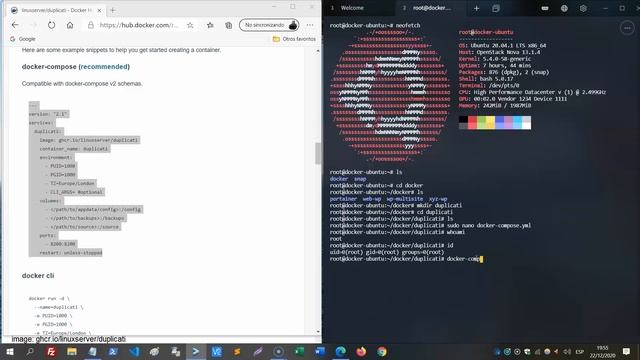This screenshot has height=360, width=640.
Task: Open Windows notification center
Action: 627,351
